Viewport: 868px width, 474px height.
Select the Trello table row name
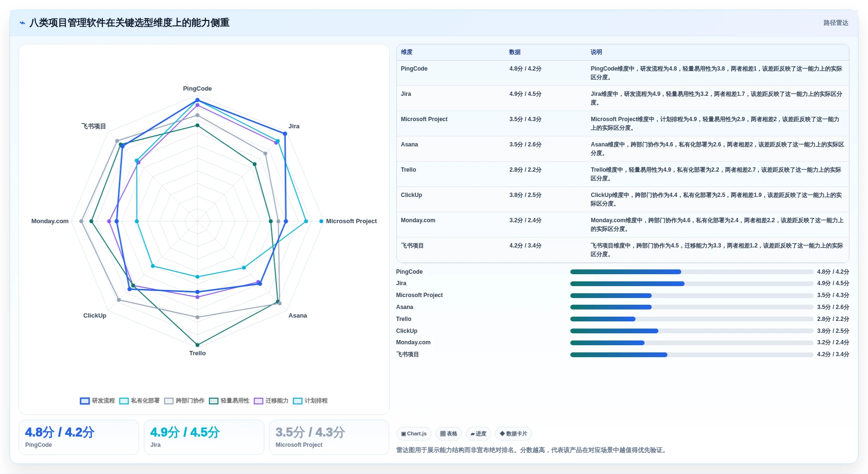click(408, 170)
